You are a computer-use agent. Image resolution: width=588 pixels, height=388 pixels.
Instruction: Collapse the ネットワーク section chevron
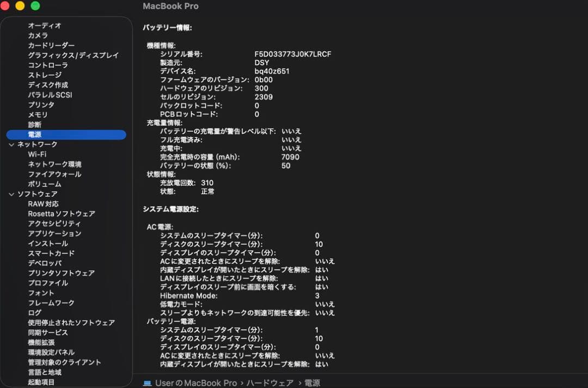(11, 144)
